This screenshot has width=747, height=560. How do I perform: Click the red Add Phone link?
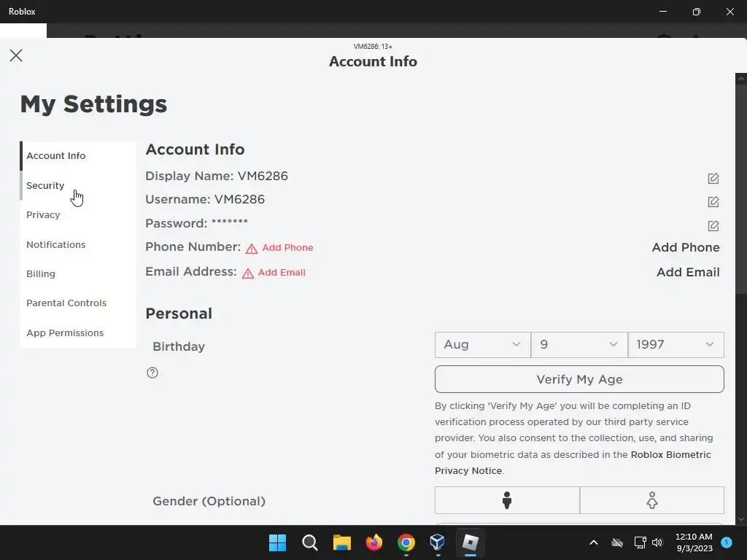(287, 248)
